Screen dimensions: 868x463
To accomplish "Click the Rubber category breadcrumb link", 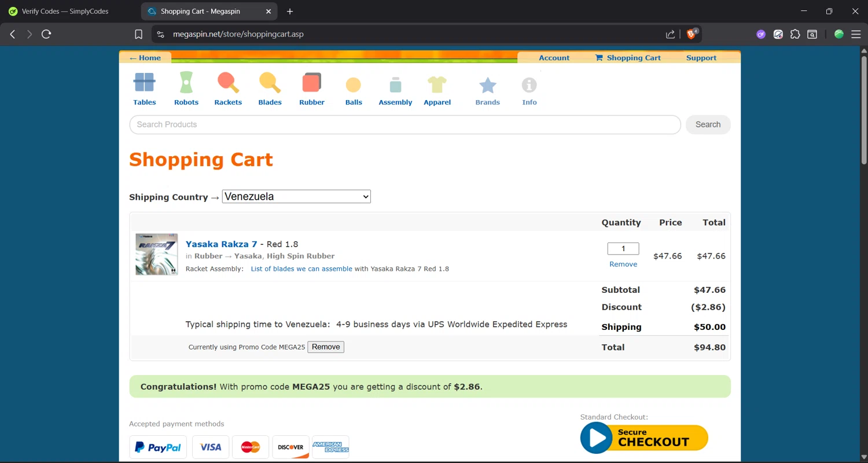I will click(x=208, y=256).
